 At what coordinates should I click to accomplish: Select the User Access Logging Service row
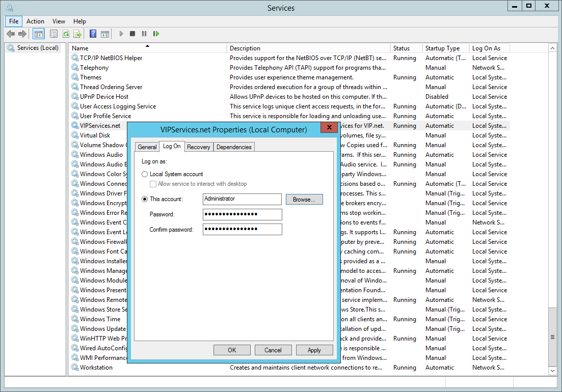[x=289, y=106]
